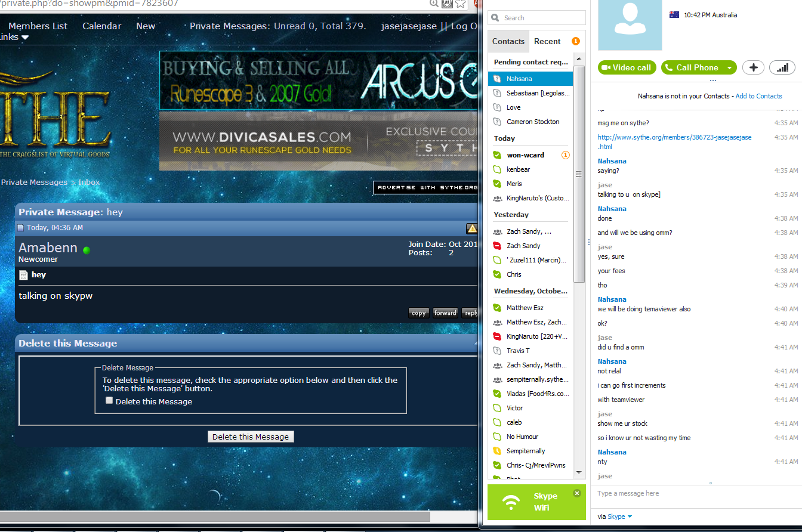Click the orange notification badge beside won-wcard
This screenshot has height=532, width=802.
[566, 155]
